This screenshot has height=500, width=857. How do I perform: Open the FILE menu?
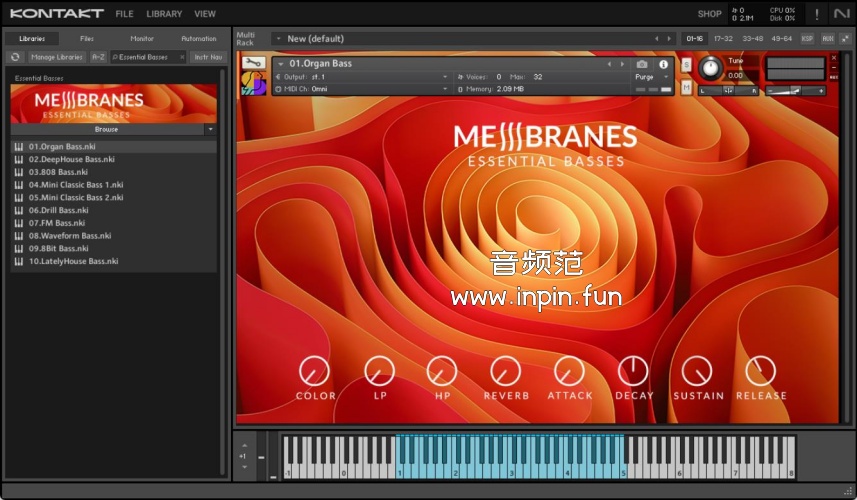124,14
